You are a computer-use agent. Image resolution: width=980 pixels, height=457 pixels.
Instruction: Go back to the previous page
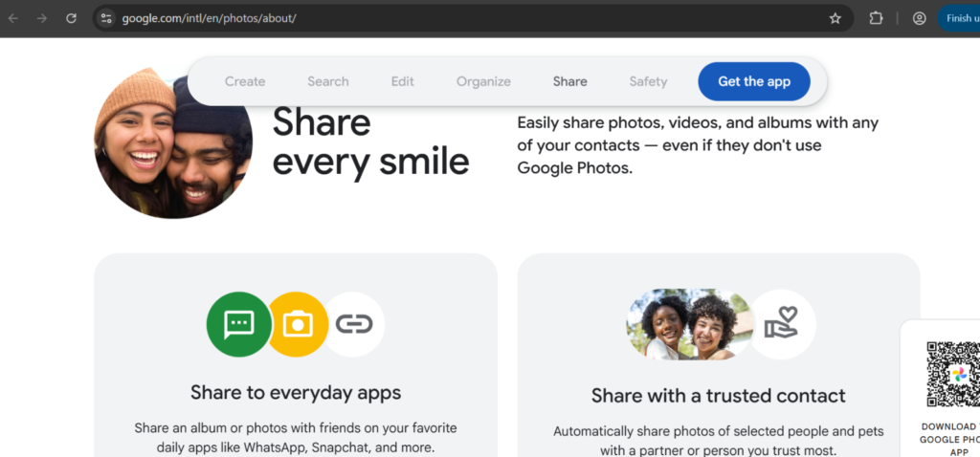pos(13,18)
